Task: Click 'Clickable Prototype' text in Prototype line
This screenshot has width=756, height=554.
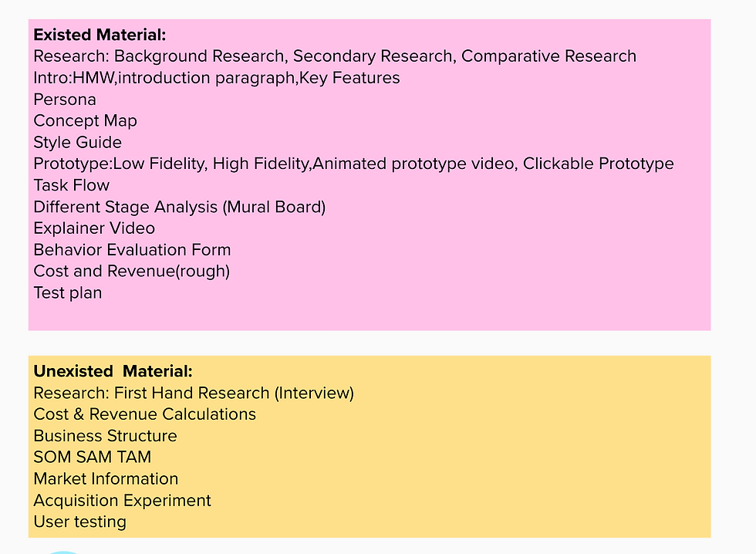Action: tap(599, 164)
